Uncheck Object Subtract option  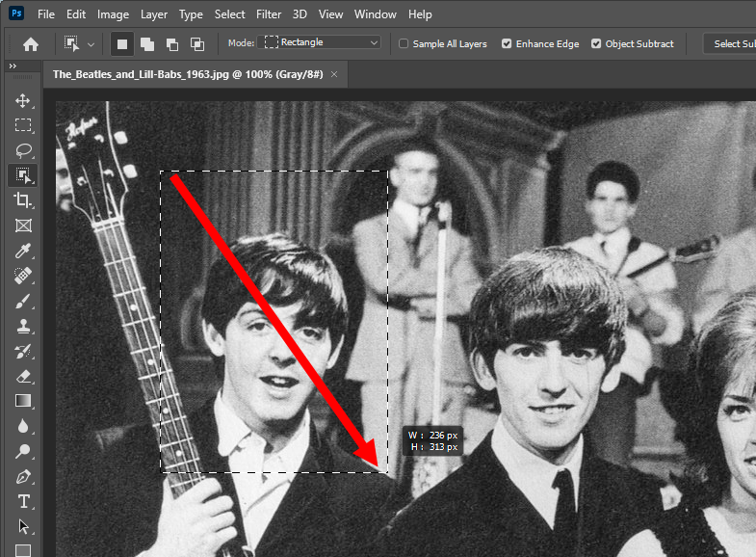pyautogui.click(x=596, y=44)
